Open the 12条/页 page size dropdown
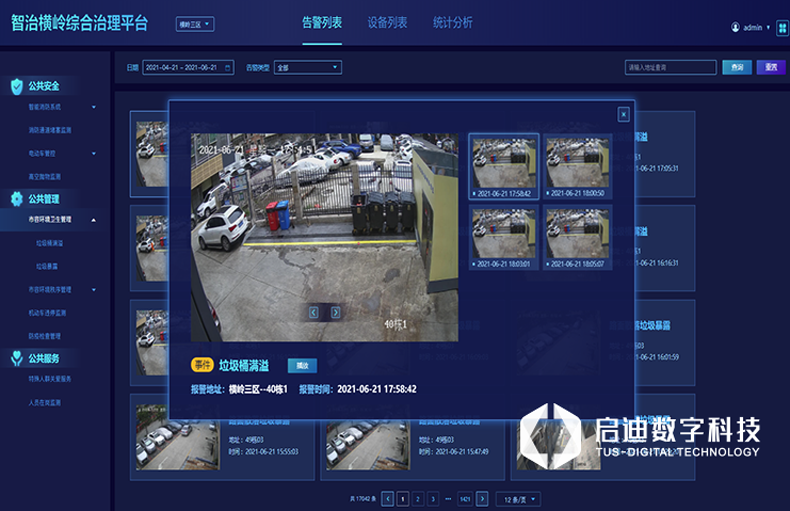 (x=518, y=499)
